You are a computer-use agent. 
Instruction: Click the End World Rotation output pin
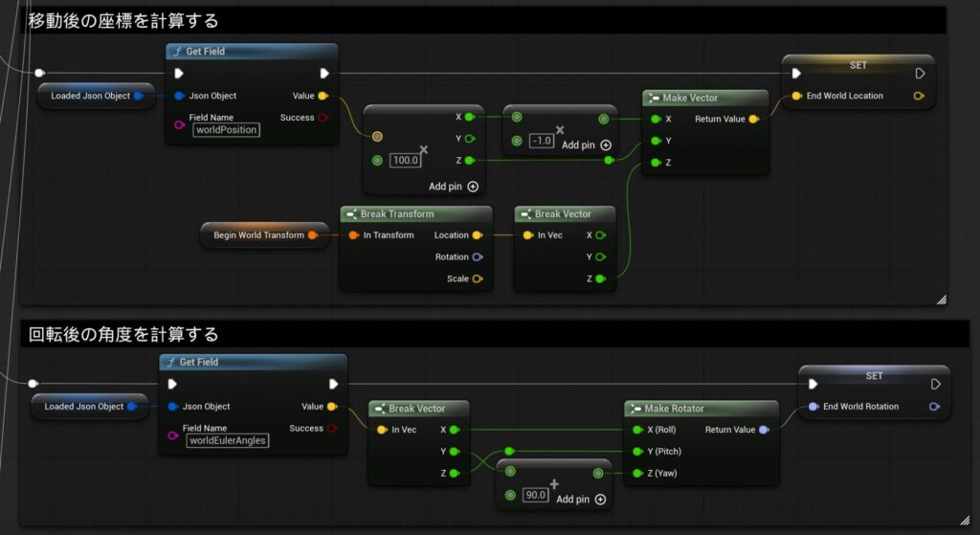(x=934, y=407)
